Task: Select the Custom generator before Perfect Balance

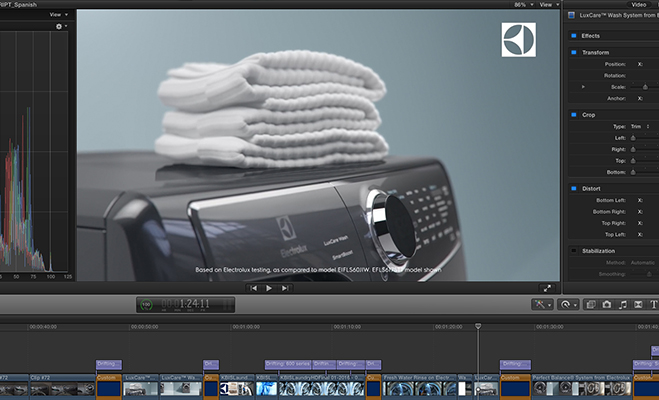Action: (x=515, y=385)
